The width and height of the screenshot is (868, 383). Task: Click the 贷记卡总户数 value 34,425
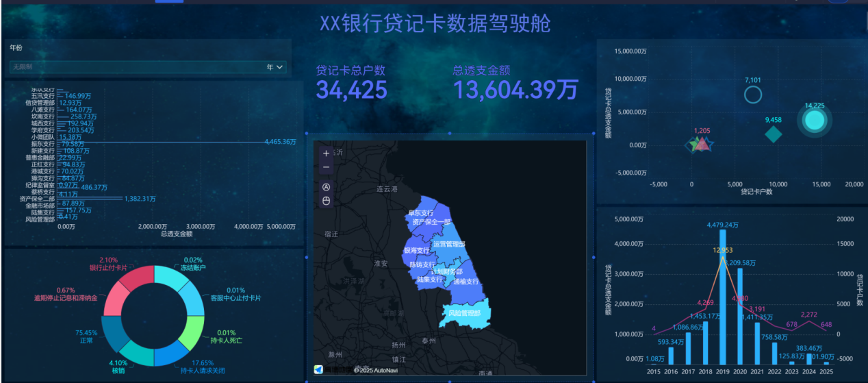click(x=351, y=90)
